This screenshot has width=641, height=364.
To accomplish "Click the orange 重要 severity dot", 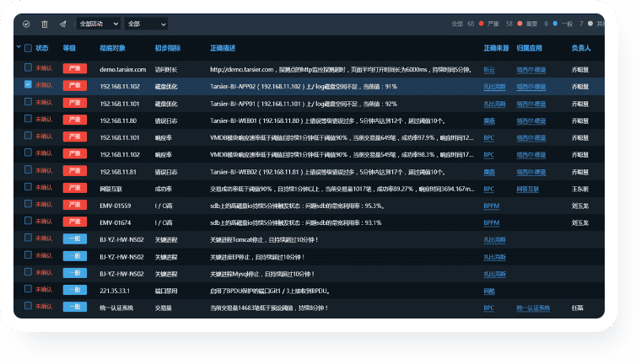I will tap(520, 24).
